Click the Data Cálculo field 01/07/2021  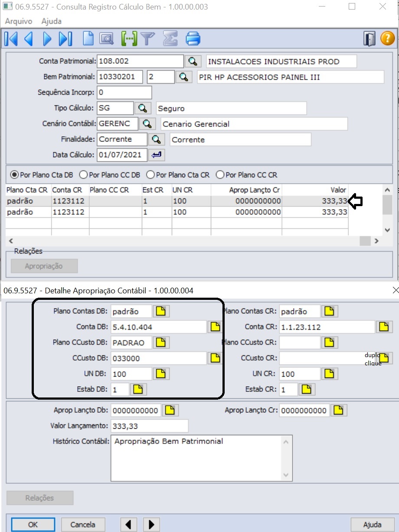(122, 154)
